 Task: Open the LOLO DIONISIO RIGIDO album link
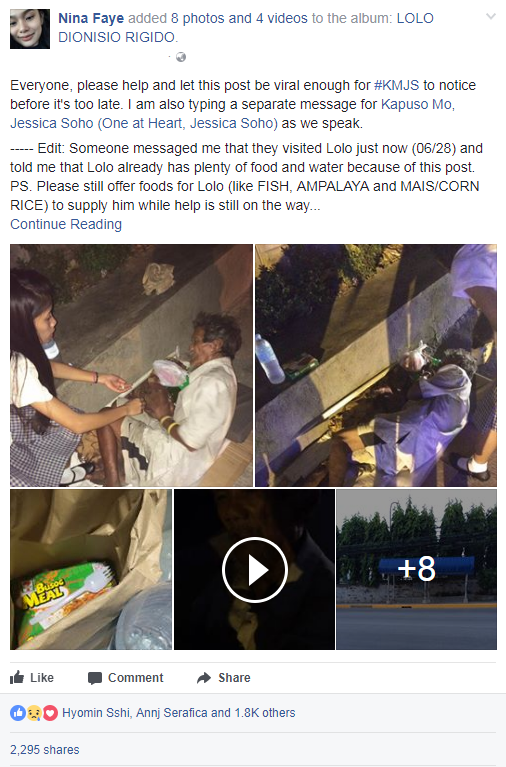(246, 28)
